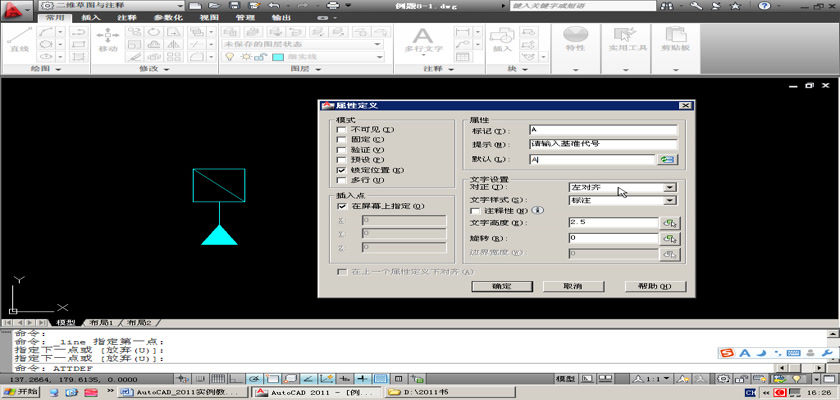Viewport: 840px width, 400px height.
Task: Click the workspace switching gear in status bar
Action: click(x=724, y=379)
